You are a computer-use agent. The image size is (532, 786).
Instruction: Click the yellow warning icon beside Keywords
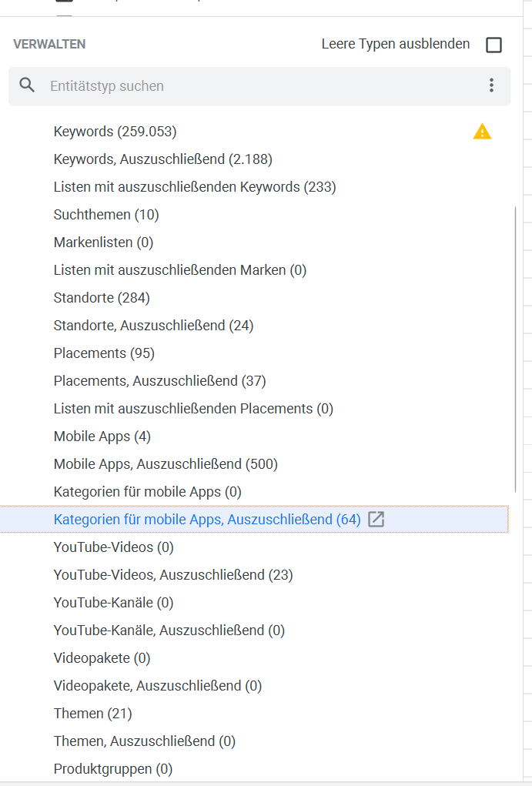click(x=483, y=132)
